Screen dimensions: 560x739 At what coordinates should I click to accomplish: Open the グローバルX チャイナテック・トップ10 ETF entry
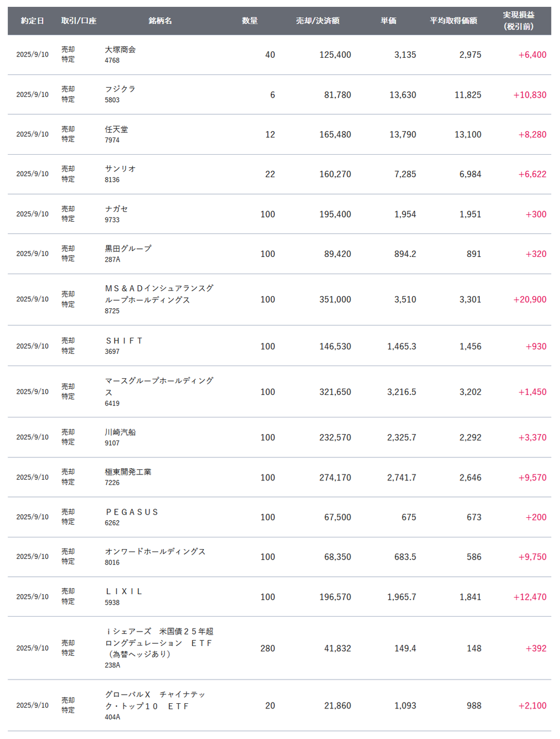pos(155,700)
